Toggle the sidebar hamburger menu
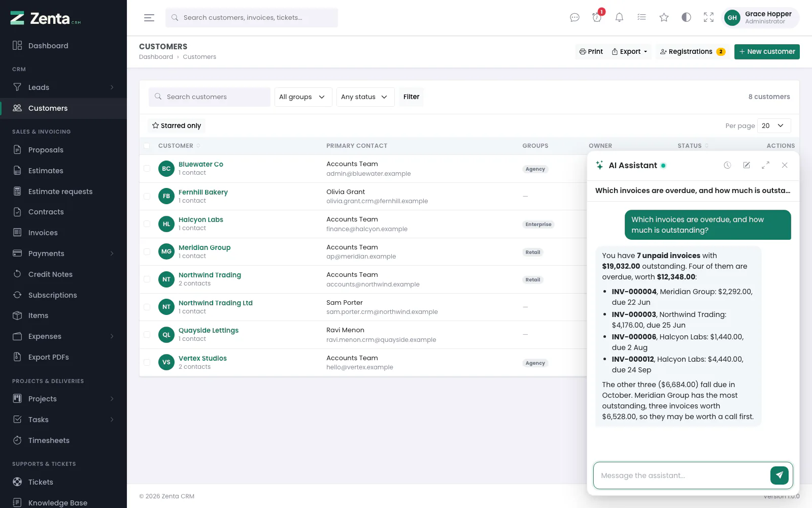 click(149, 18)
